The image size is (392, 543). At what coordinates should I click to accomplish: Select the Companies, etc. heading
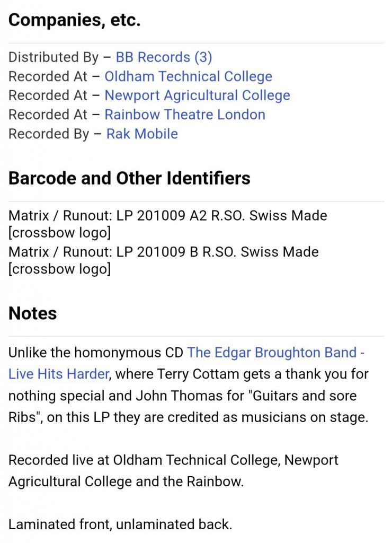[74, 20]
